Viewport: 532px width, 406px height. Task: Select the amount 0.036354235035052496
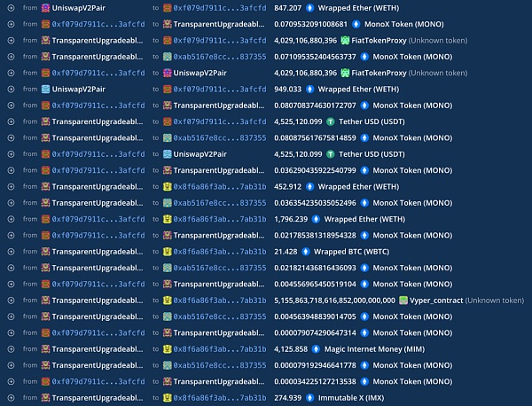315,203
